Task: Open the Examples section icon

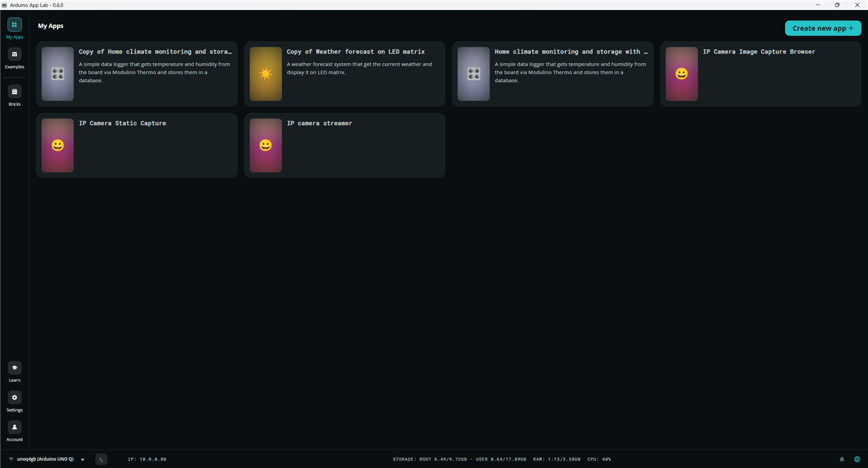Action: [x=14, y=54]
